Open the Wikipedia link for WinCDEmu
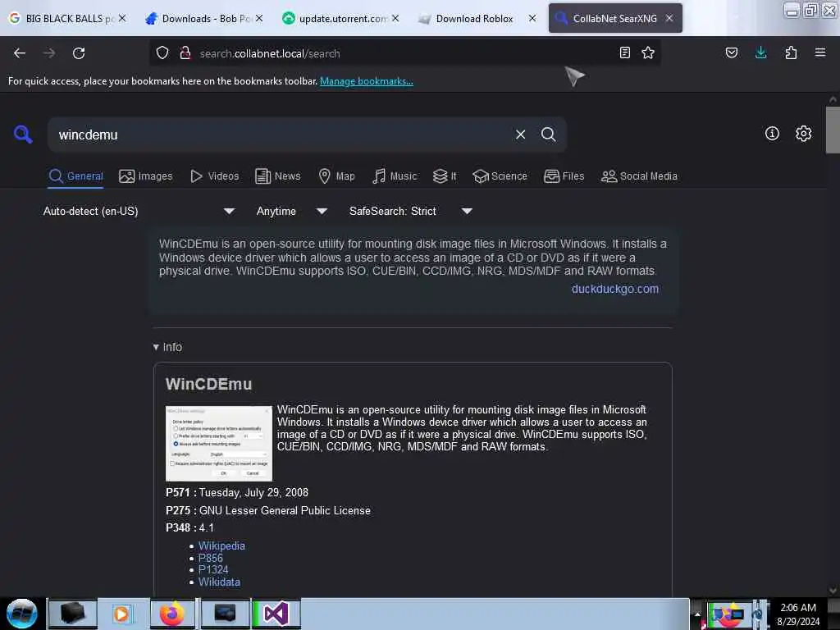The width and height of the screenshot is (840, 630). tap(221, 546)
